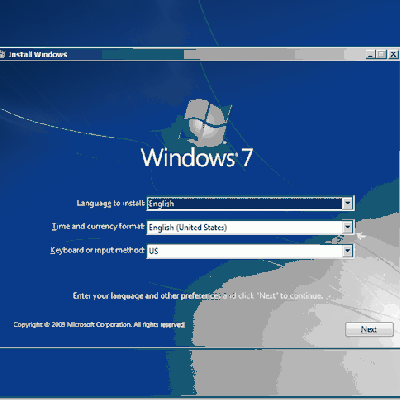Screen dimensions: 400x400
Task: Click the 'Install Windows' title text
Action: click(x=38, y=54)
